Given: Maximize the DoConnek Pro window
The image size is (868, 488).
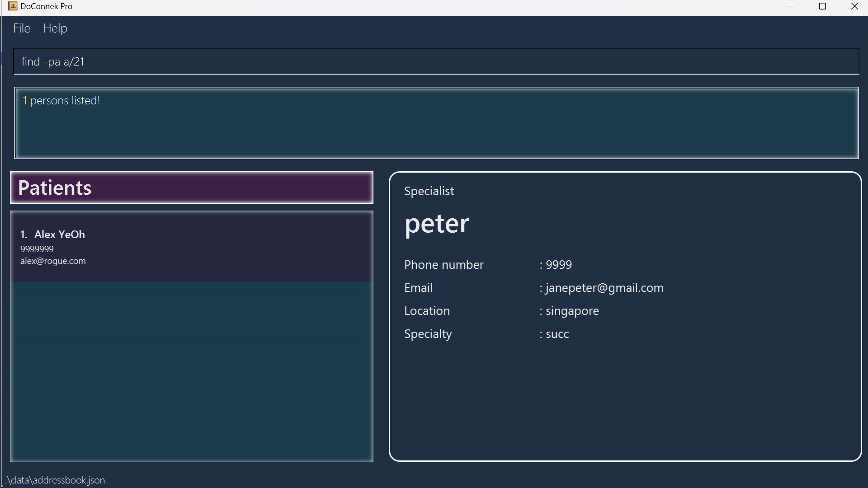Looking at the screenshot, I should click(x=823, y=6).
